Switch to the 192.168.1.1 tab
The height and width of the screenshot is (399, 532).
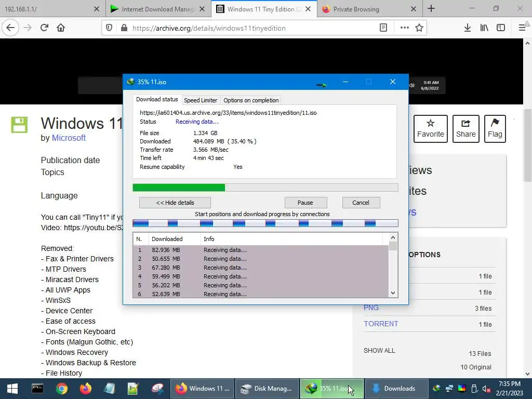click(47, 9)
